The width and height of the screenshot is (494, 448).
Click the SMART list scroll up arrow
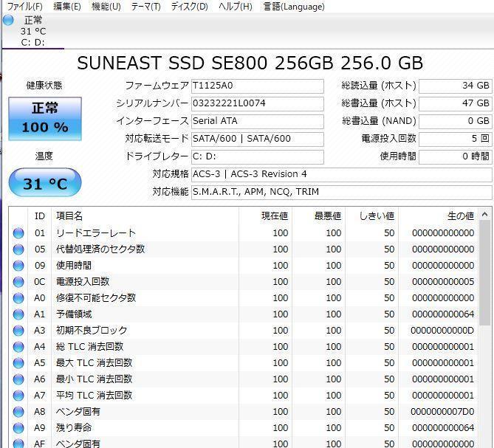485,215
